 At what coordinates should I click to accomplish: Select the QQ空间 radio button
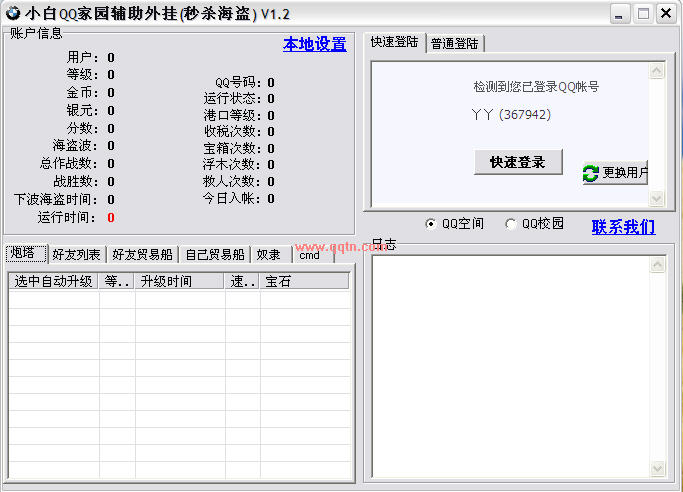tap(430, 224)
